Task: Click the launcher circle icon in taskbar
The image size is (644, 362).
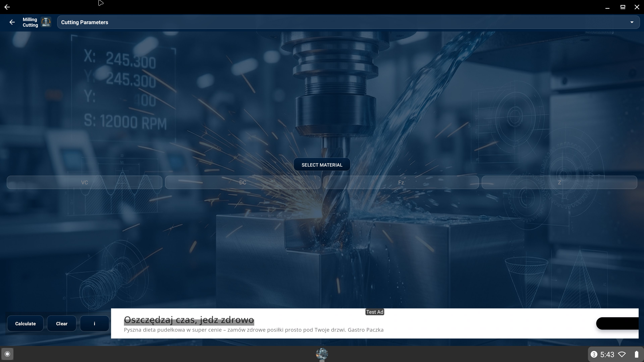Action: [7, 354]
